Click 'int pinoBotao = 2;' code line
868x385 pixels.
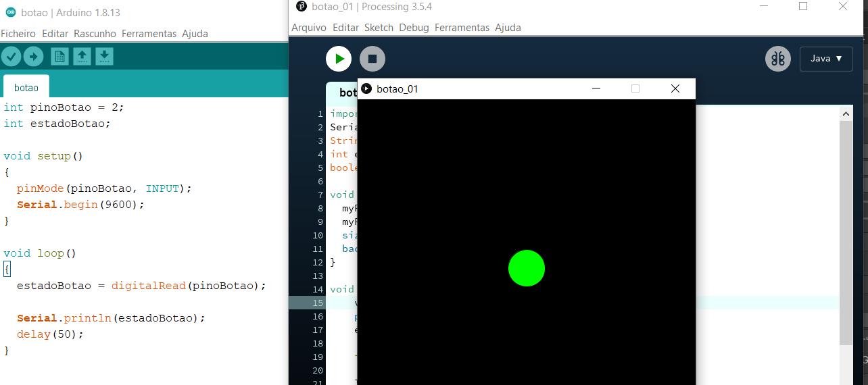pyautogui.click(x=64, y=107)
